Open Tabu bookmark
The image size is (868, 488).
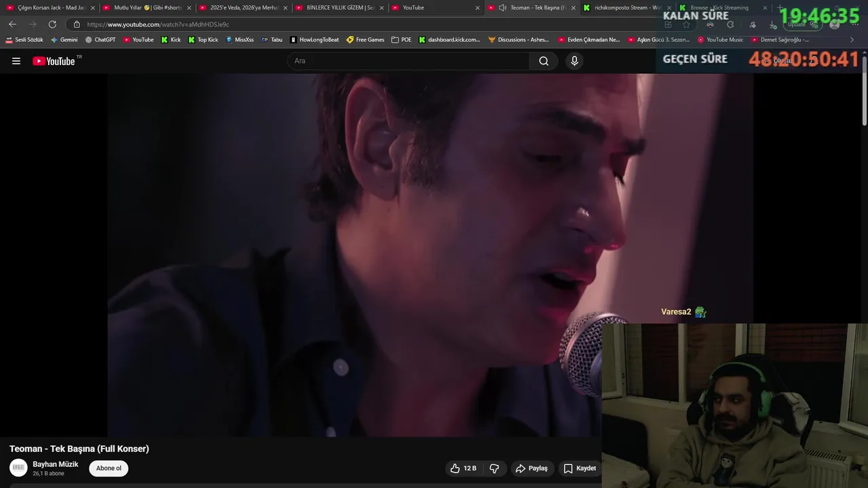272,40
